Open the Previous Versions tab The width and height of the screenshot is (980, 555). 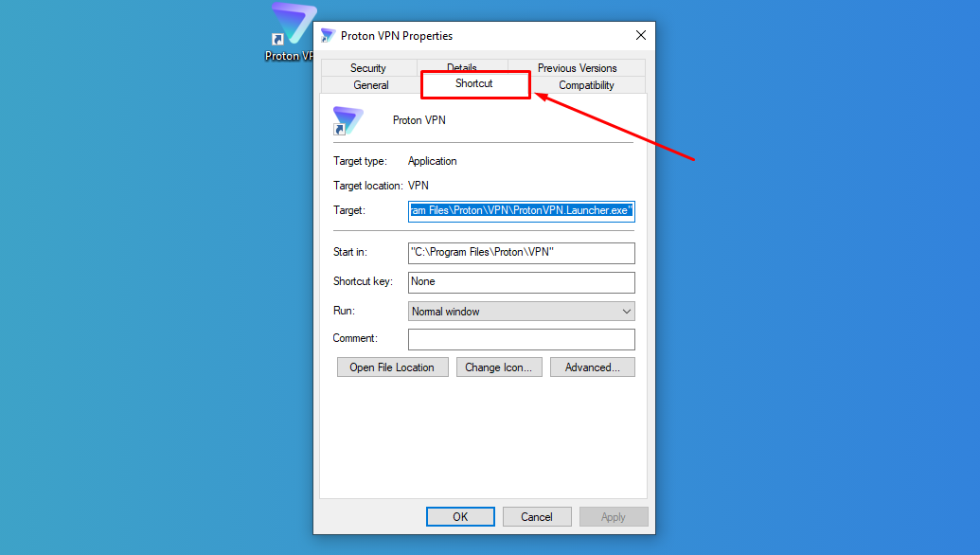[x=577, y=68]
